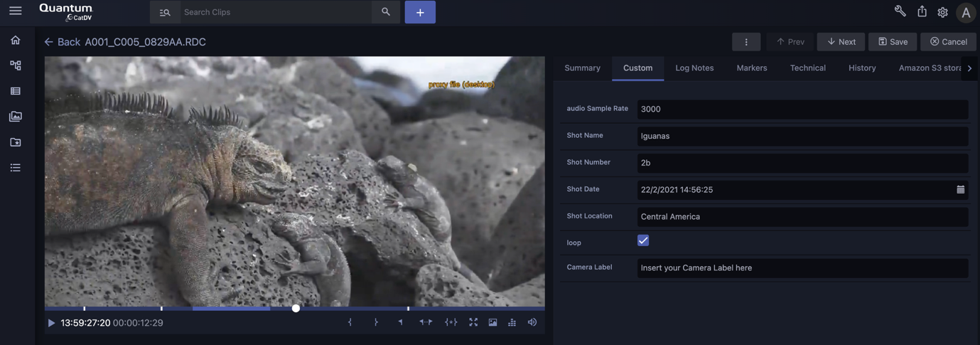Image resolution: width=980 pixels, height=345 pixels.
Task: Click the second marker on timeline
Action: (x=161, y=309)
